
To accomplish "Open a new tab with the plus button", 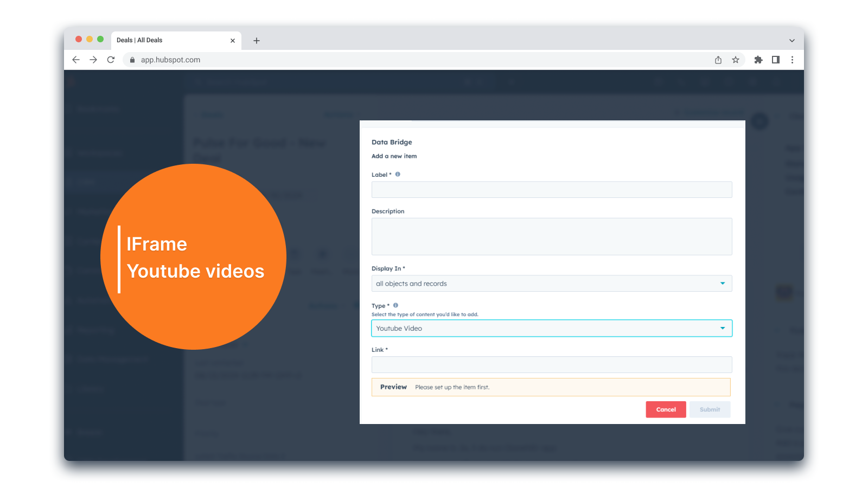I will point(257,41).
